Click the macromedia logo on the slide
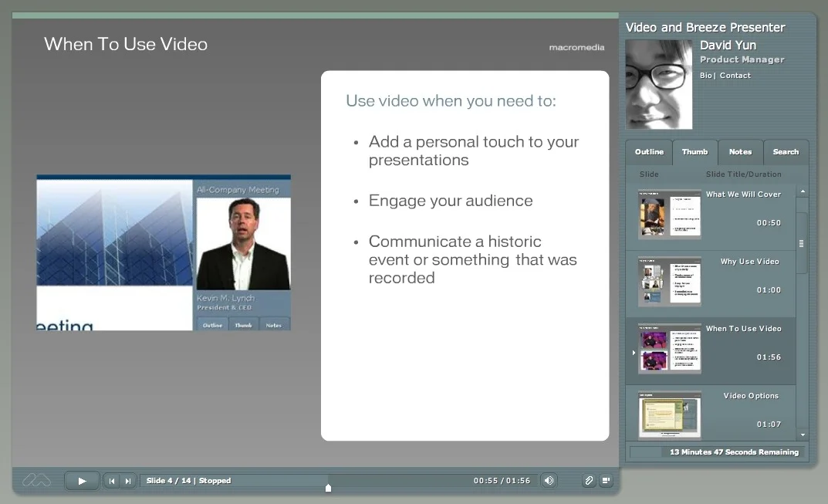Image resolution: width=828 pixels, height=504 pixels. (576, 48)
